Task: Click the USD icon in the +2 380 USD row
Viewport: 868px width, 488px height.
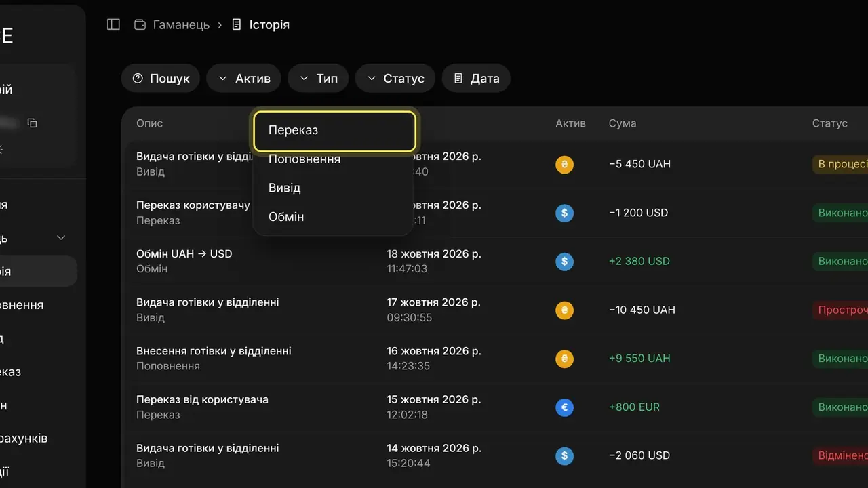Action: (564, 261)
